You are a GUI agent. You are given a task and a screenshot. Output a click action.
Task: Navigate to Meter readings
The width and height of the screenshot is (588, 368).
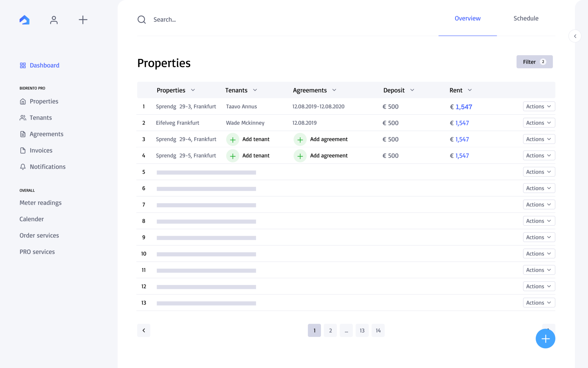click(40, 203)
